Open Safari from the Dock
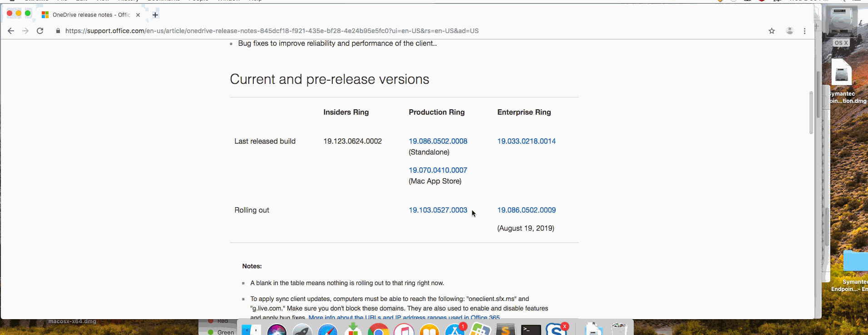This screenshot has width=868, height=335. click(x=328, y=330)
